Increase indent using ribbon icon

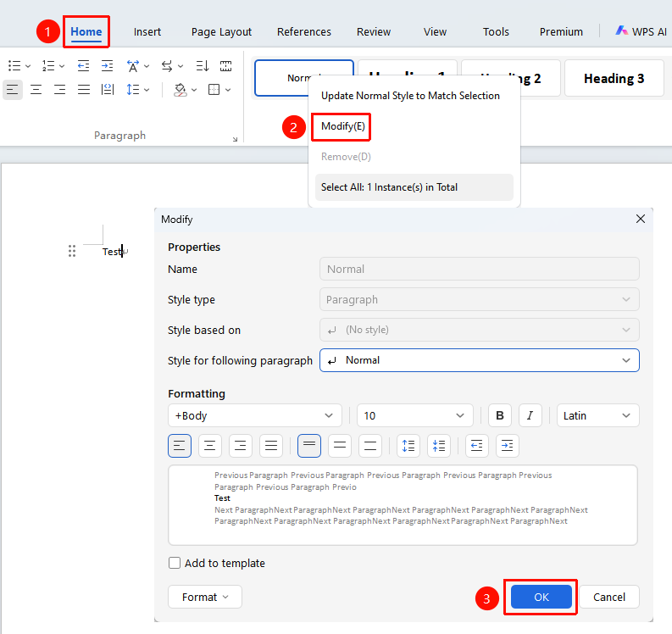point(107,66)
